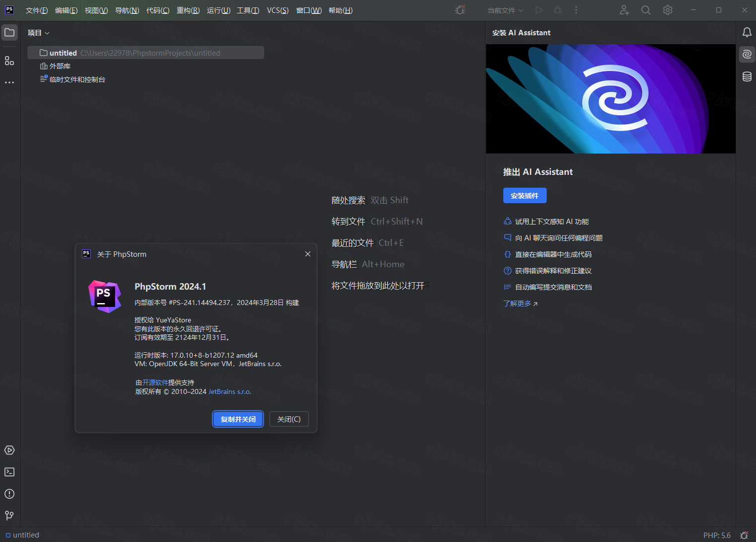Viewport: 756px width, 542px height.
Task: Click the PhpStorm 2024.1 version heading
Action: coord(170,287)
